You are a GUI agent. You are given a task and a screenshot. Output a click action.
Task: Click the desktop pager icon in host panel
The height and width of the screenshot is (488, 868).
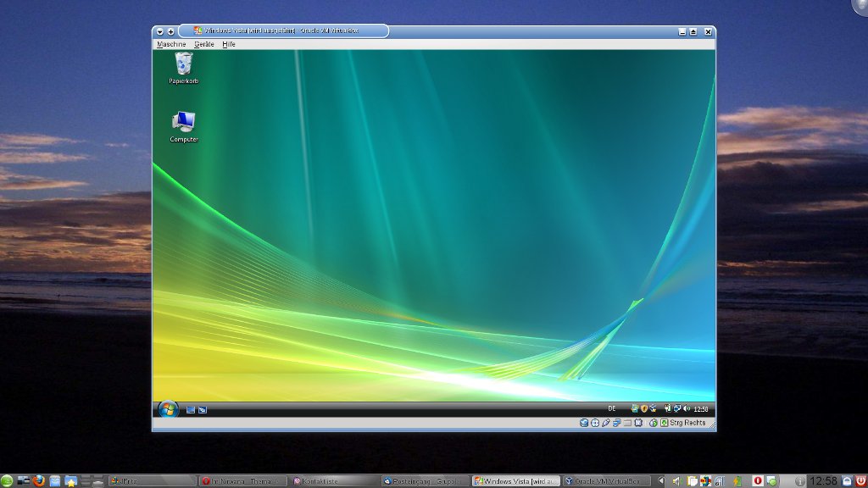coord(92,481)
